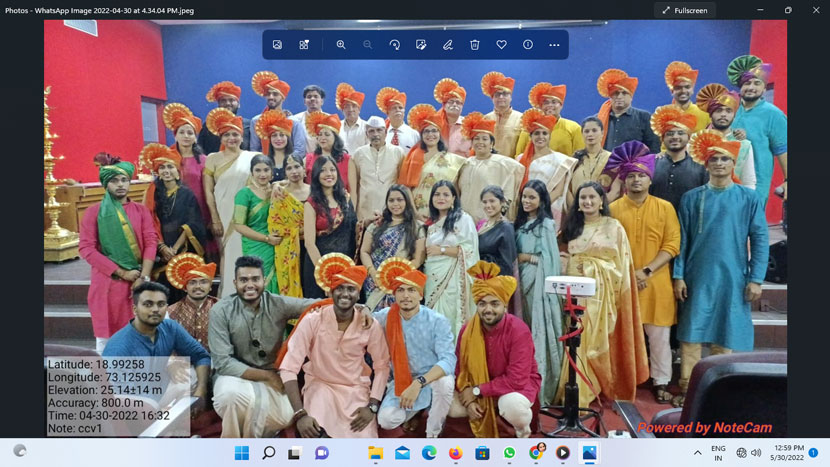
Task: Switch ENG IN input language
Action: pos(718,453)
